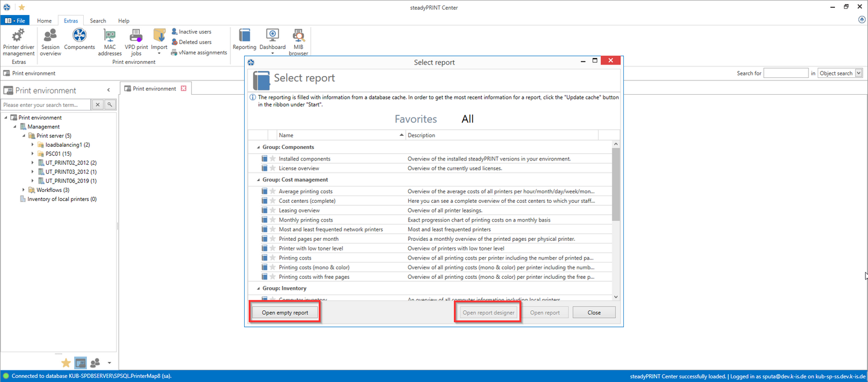Click the scroll down arrow of the report list

coord(615,296)
